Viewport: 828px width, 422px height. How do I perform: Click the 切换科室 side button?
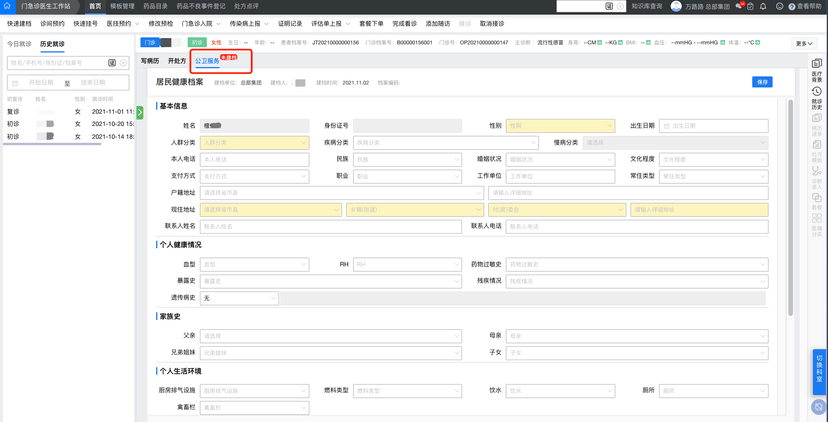pos(820,372)
